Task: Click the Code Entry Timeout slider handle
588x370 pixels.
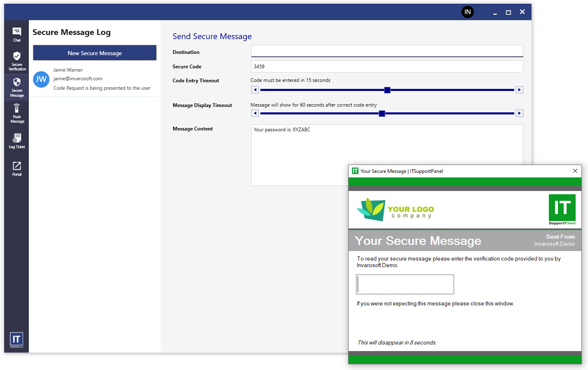Action: 387,90
